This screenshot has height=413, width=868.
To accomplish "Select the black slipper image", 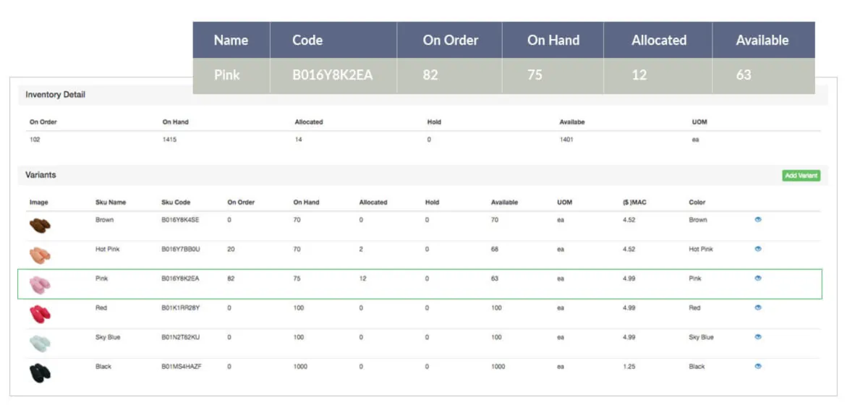I will coord(40,372).
